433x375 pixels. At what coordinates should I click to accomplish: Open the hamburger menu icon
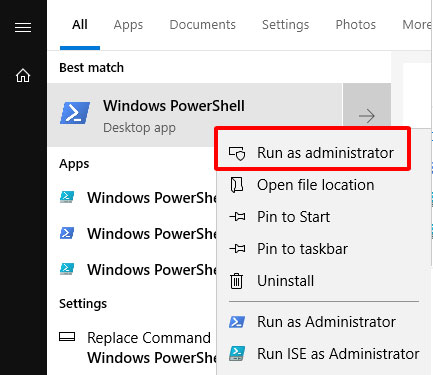[23, 27]
